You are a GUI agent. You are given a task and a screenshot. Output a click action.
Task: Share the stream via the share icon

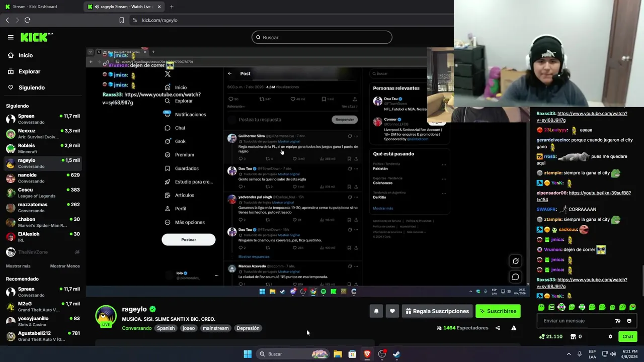[498, 328]
